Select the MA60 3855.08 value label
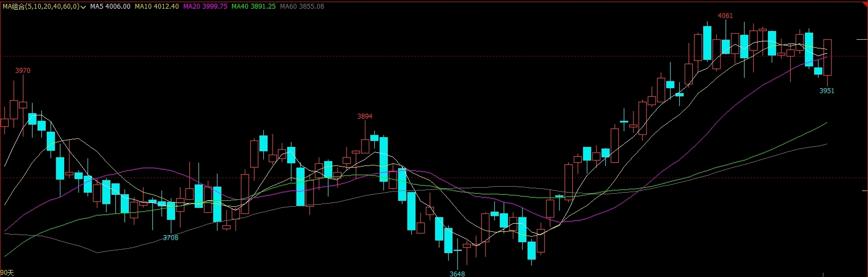The height and width of the screenshot is (277, 868). [302, 7]
